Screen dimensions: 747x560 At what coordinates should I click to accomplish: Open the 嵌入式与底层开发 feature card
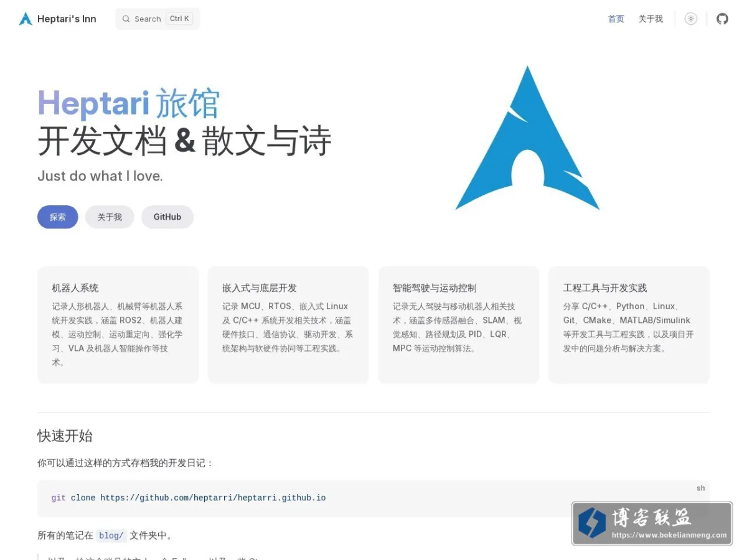(288, 325)
